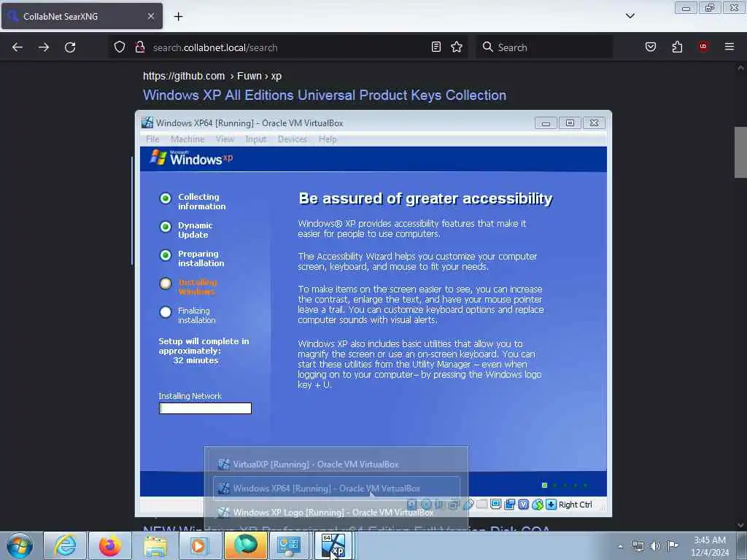Click the mouse integration status icon

[x=538, y=505]
